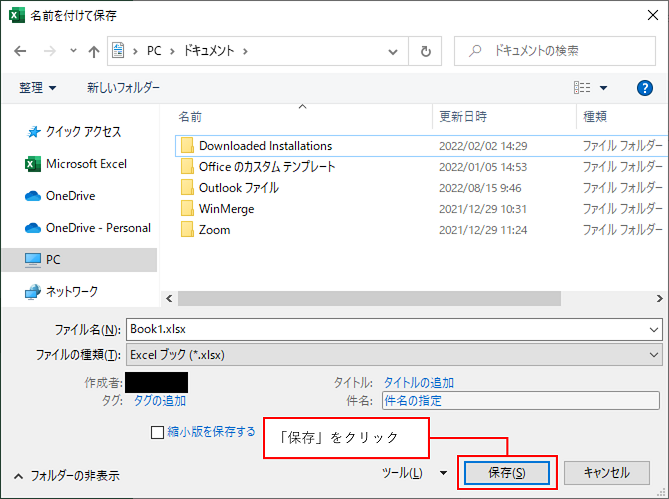Click the キャンセル button
The image size is (669, 499).
607,473
